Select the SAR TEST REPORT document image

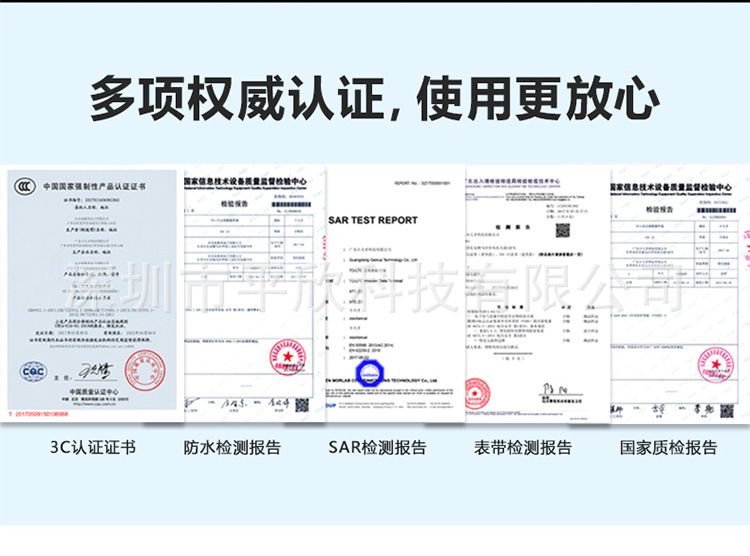point(396,294)
